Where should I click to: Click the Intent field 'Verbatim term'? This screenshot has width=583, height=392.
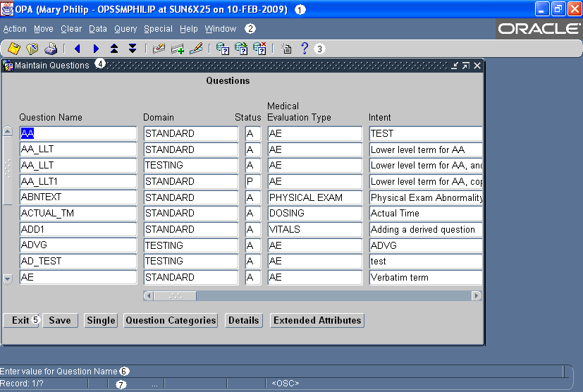[x=426, y=277]
